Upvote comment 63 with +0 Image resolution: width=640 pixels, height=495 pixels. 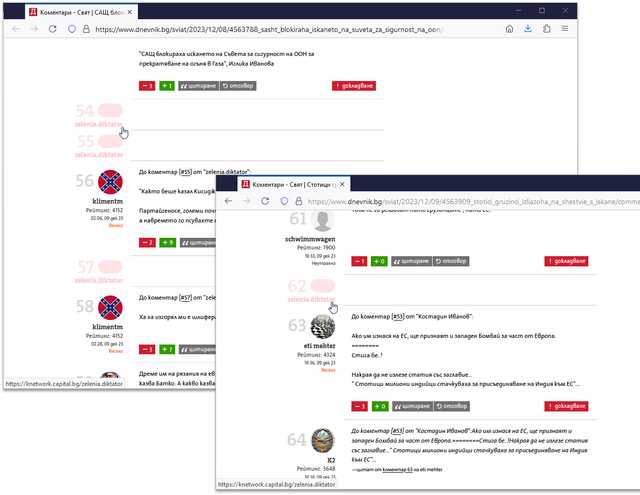(x=380, y=406)
